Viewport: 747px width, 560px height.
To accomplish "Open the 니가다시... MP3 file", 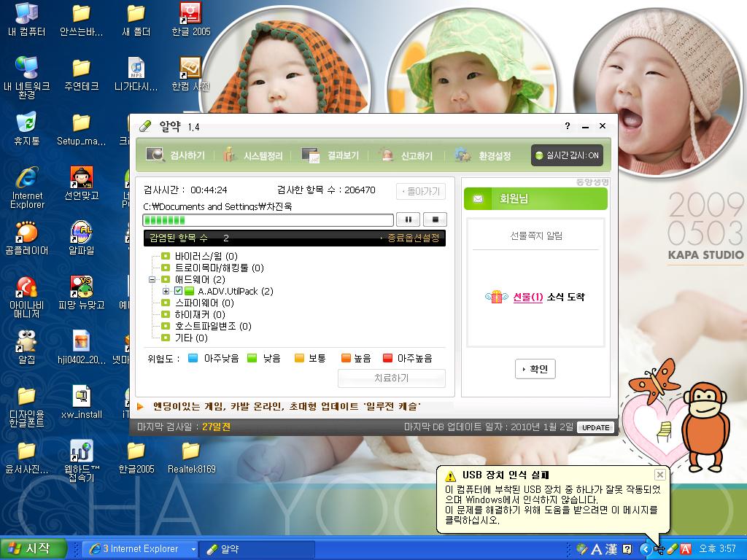I will point(136,74).
